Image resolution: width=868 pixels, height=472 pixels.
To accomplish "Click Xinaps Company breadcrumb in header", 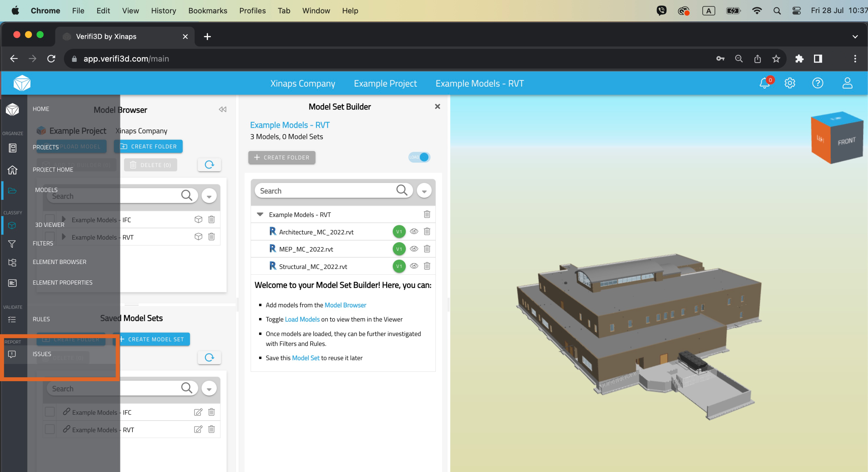I will point(303,83).
